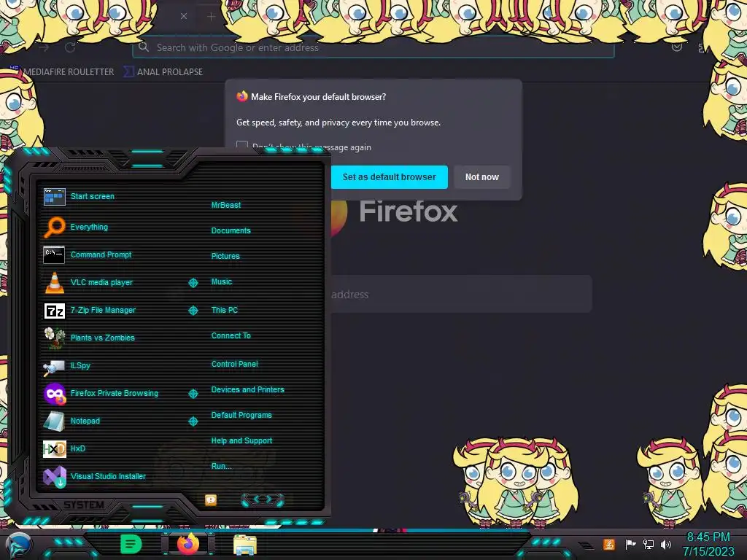The height and width of the screenshot is (560, 747).
Task: Check Don't show this message again
Action: 242,146
